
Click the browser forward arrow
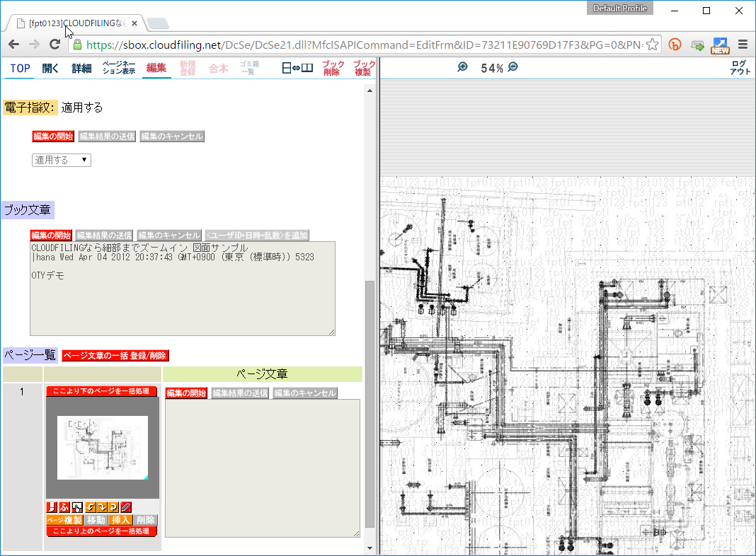34,45
